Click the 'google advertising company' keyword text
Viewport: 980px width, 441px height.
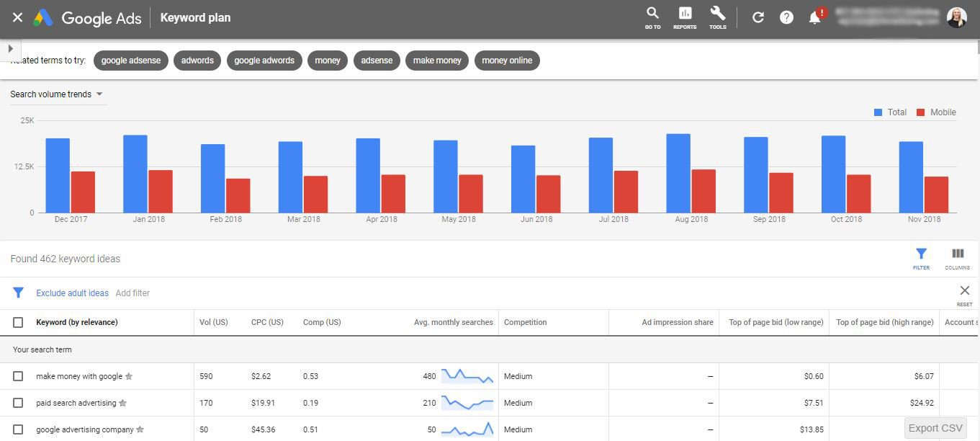tap(85, 429)
